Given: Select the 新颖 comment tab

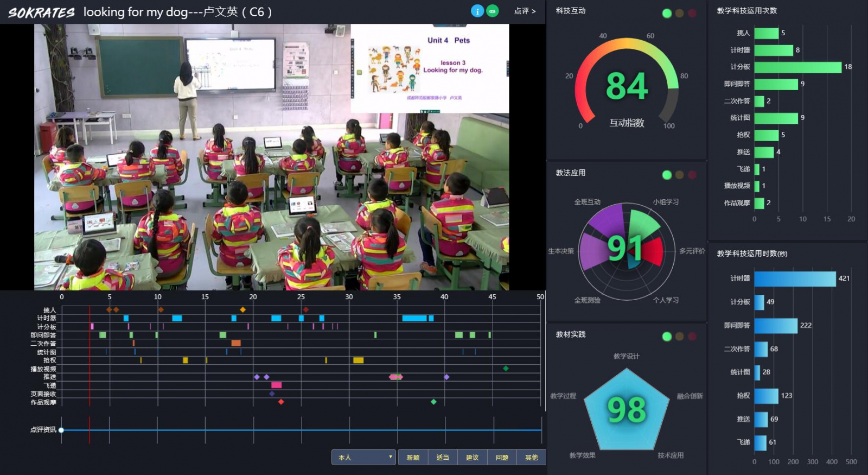Looking at the screenshot, I should pyautogui.click(x=413, y=457).
